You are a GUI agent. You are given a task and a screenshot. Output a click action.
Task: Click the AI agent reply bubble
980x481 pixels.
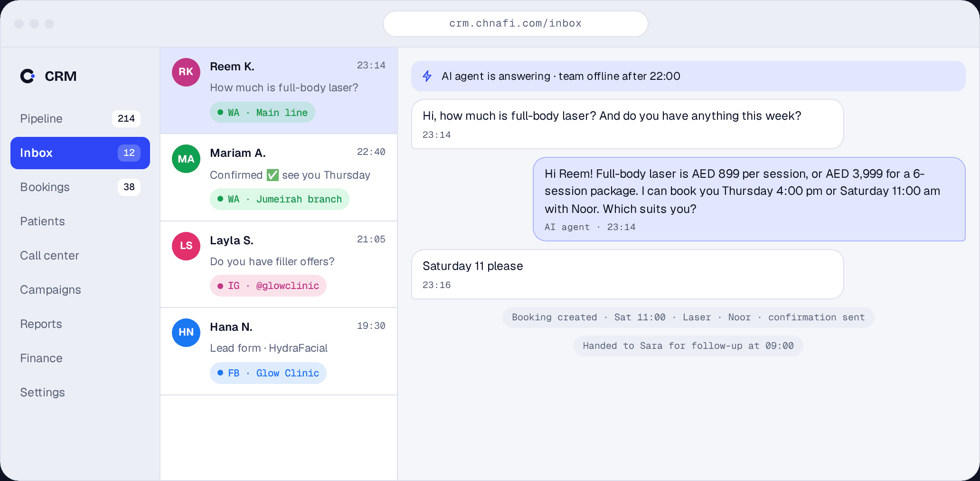tap(749, 199)
